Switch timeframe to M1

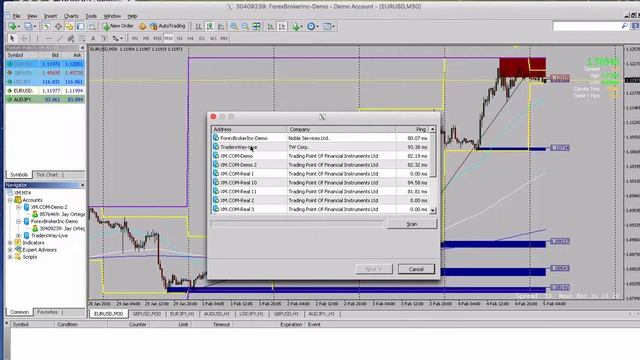point(135,38)
